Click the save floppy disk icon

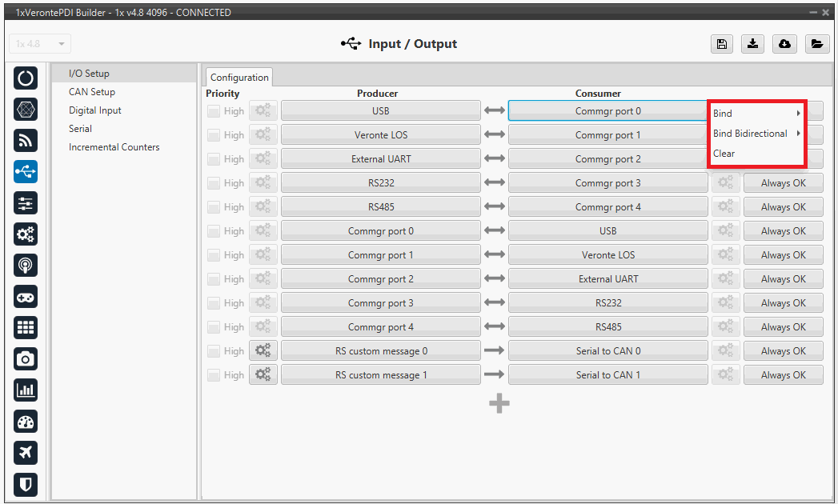pyautogui.click(x=721, y=44)
